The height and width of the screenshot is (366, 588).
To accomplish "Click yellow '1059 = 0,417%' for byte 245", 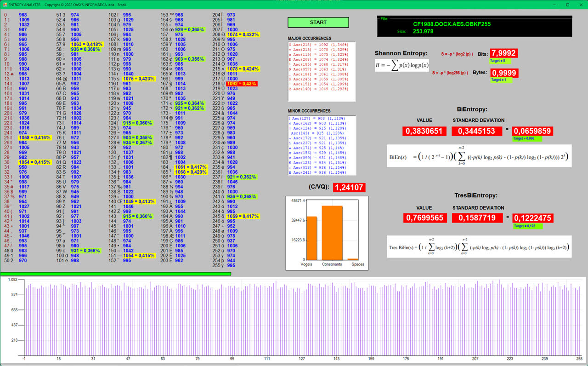I will click(243, 216).
